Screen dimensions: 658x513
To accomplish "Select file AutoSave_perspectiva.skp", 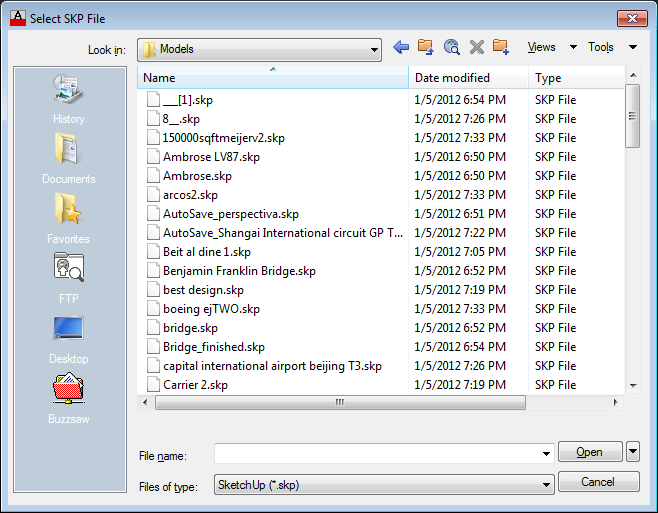I will (231, 214).
